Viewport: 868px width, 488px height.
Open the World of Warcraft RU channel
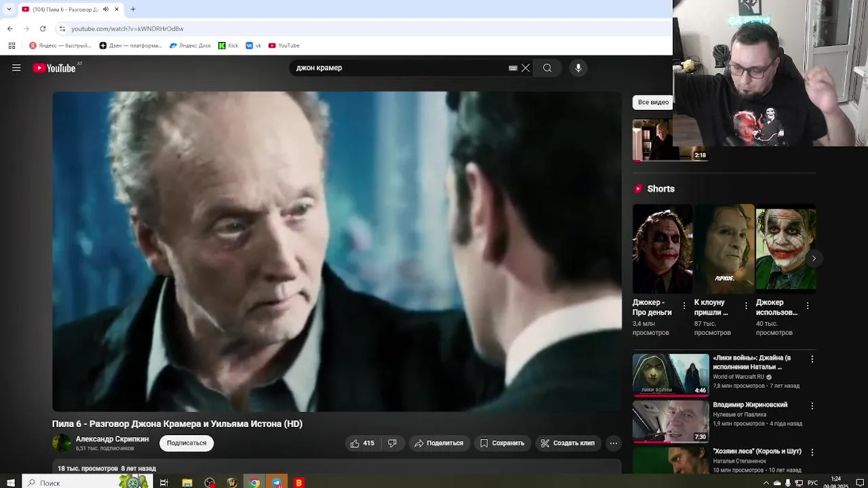pyautogui.click(x=738, y=377)
